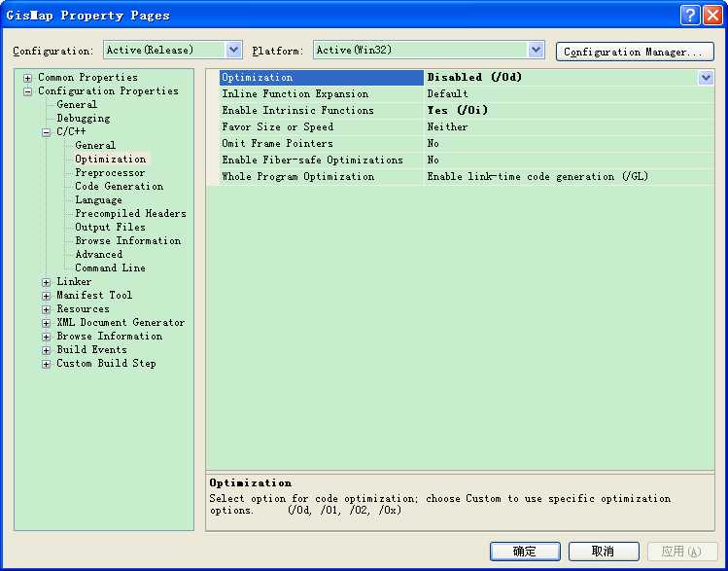Select the Build Events label
The height and width of the screenshot is (571, 728).
(x=91, y=349)
